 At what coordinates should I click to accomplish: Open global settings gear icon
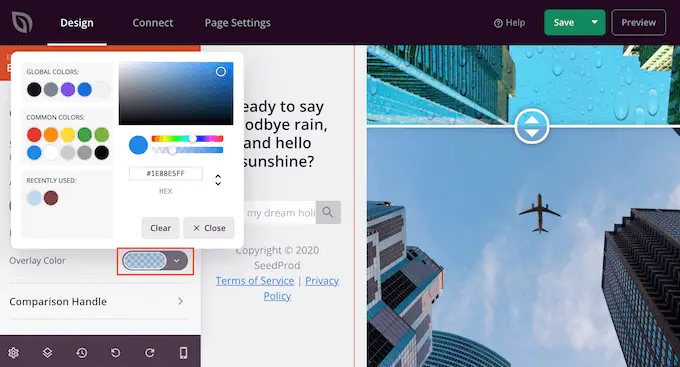click(13, 353)
